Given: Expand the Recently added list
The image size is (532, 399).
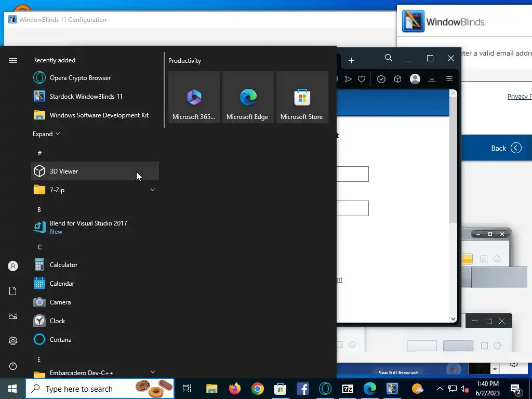Looking at the screenshot, I should coord(46,134).
